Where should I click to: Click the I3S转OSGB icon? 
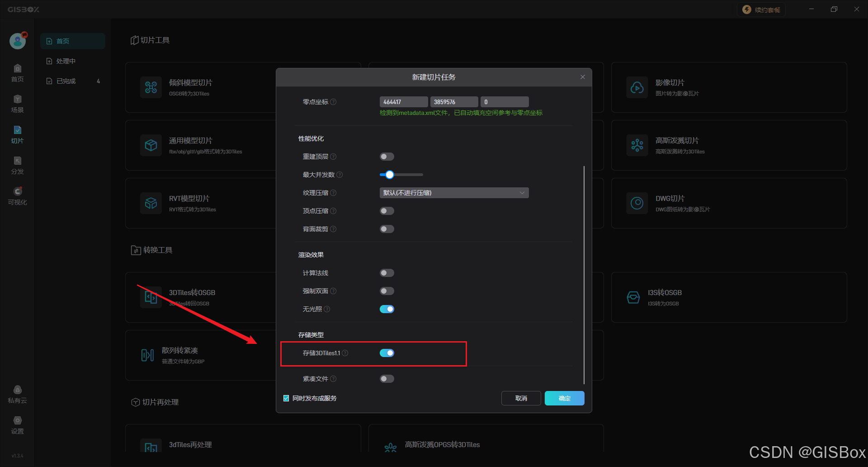click(633, 297)
